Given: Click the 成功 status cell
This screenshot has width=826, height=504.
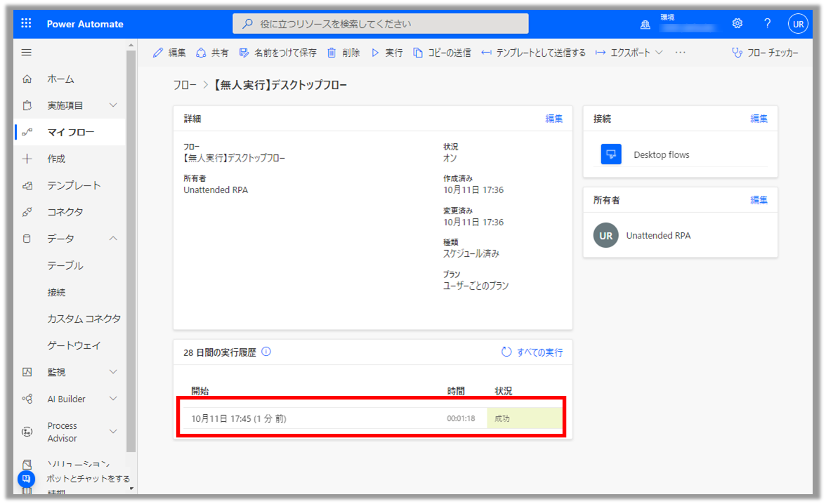Looking at the screenshot, I should pos(524,418).
